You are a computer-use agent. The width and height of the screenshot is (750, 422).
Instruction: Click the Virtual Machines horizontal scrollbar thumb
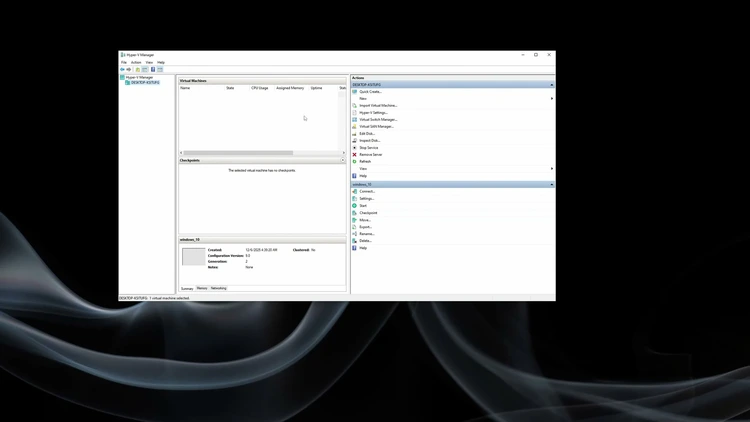[238, 153]
